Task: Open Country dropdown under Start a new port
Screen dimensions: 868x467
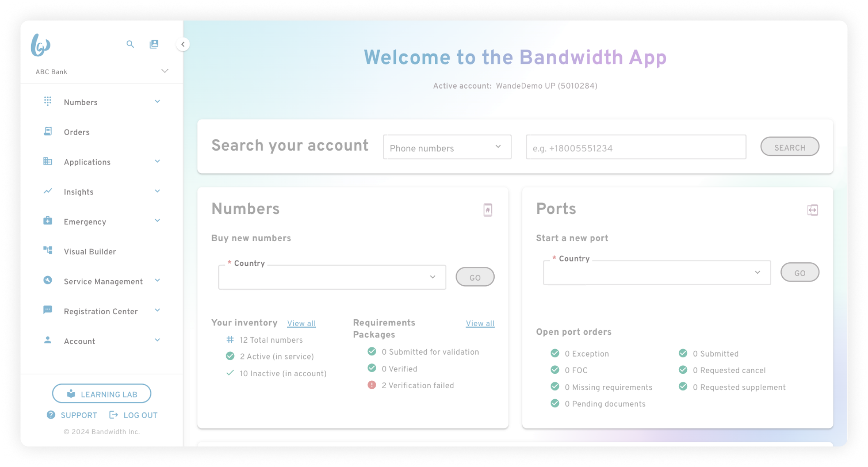Action: click(657, 272)
